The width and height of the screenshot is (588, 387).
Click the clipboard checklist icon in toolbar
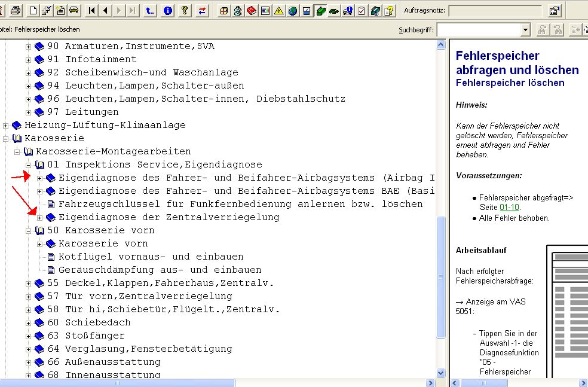coord(362,10)
